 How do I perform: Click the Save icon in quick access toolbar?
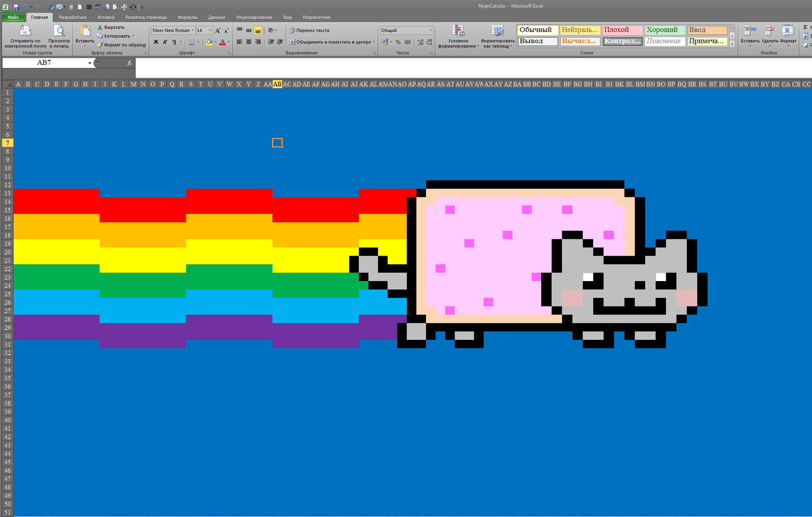[16, 7]
